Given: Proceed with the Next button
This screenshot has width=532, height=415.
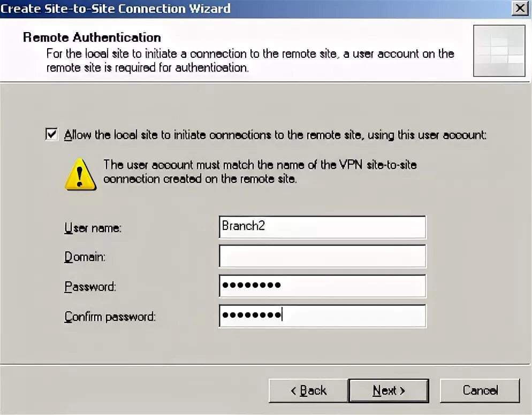Looking at the screenshot, I should pyautogui.click(x=389, y=390).
